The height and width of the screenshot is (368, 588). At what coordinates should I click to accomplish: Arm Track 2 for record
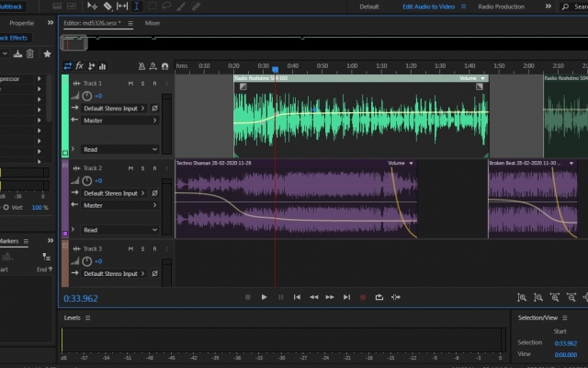tap(154, 168)
